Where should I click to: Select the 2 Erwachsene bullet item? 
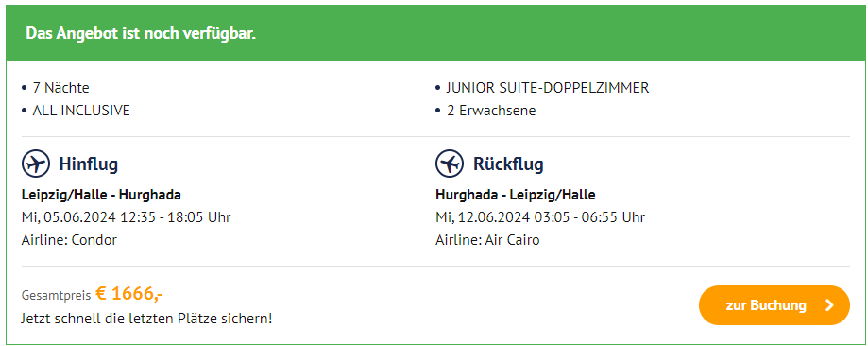pos(486,111)
